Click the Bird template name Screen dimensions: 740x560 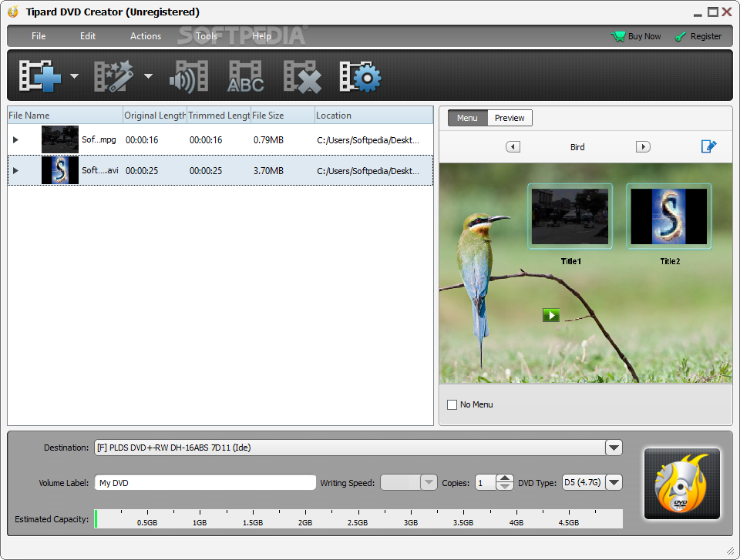[x=577, y=147]
